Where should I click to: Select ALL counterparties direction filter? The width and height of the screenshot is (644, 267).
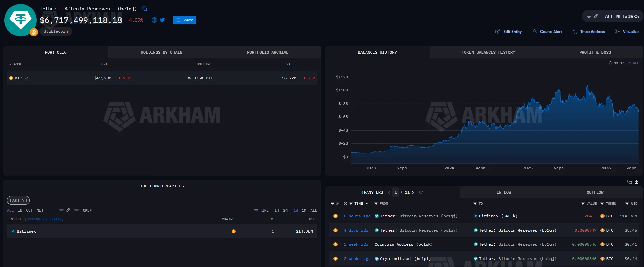click(x=10, y=210)
